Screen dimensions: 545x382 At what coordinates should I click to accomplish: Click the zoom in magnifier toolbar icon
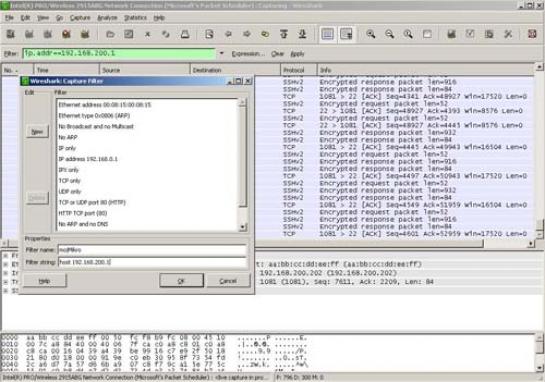pos(371,34)
